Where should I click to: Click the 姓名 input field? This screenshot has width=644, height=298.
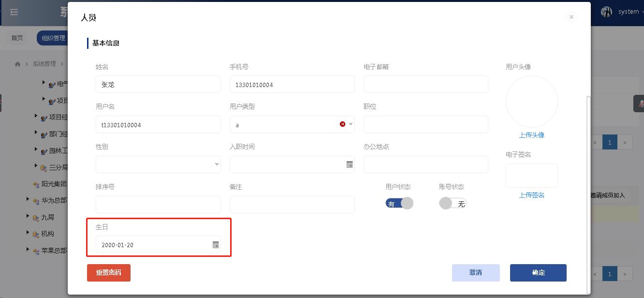point(158,85)
